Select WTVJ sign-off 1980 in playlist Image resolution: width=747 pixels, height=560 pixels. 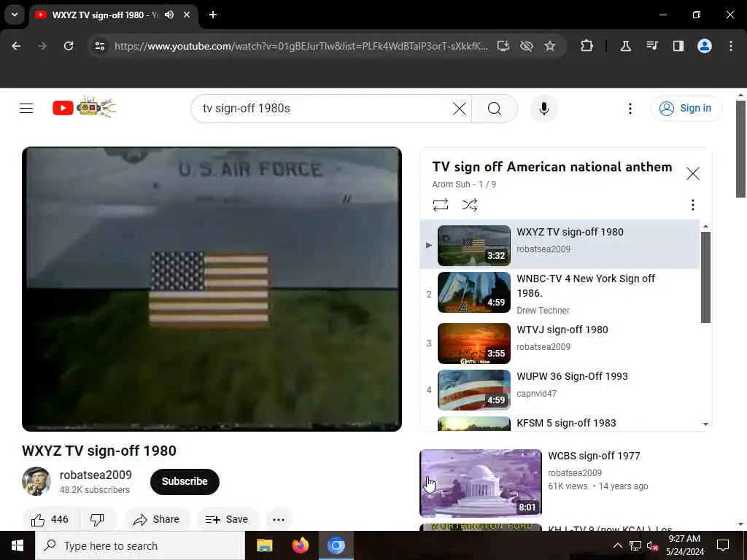[560, 343]
